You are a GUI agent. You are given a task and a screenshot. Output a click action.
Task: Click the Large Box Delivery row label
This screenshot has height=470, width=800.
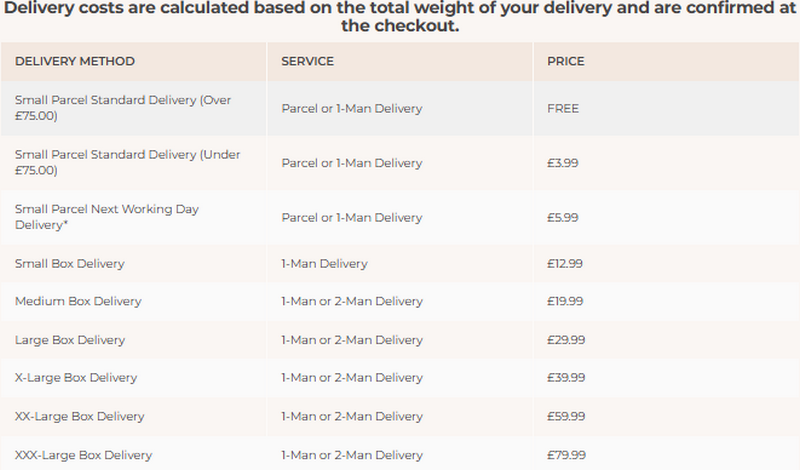(72, 340)
